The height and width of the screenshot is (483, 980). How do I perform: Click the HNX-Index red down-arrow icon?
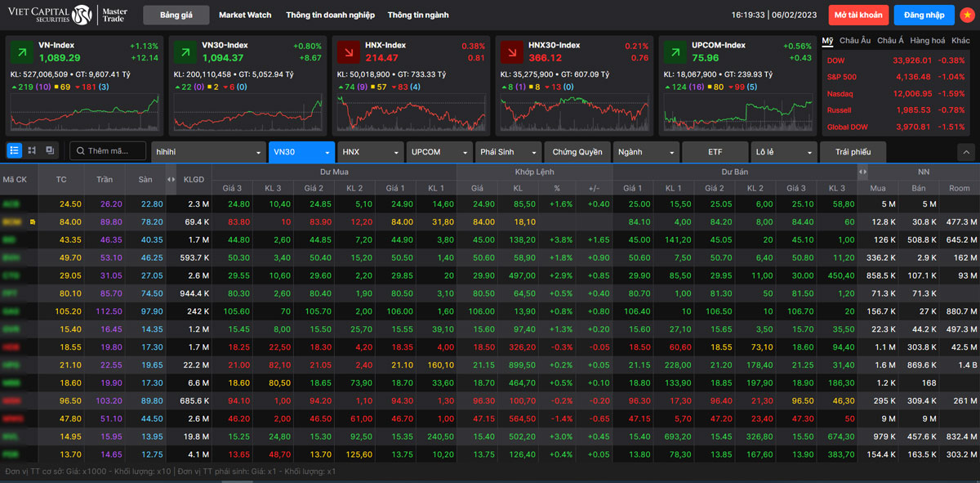coord(348,51)
